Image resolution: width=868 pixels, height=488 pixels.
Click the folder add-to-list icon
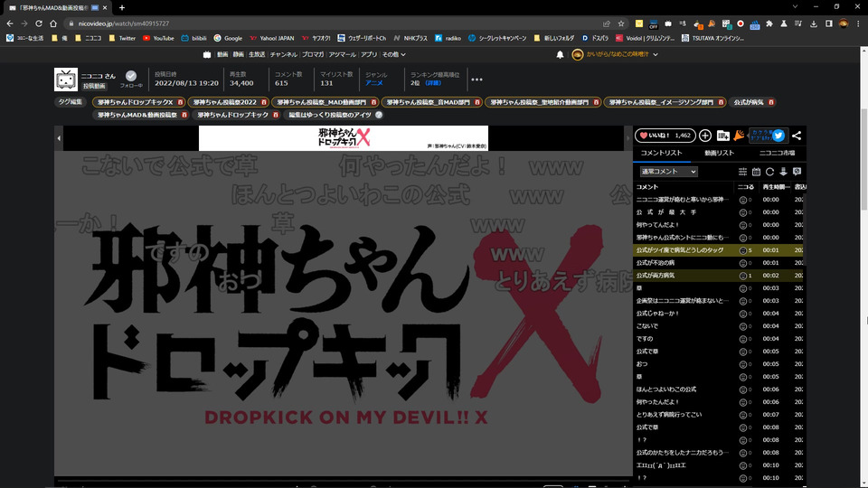(723, 136)
